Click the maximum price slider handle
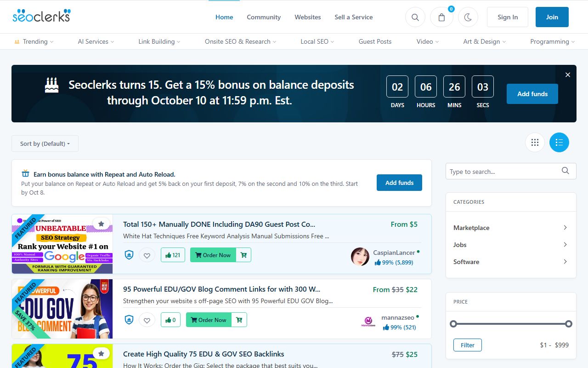Image resolution: width=588 pixels, height=368 pixels. [569, 324]
